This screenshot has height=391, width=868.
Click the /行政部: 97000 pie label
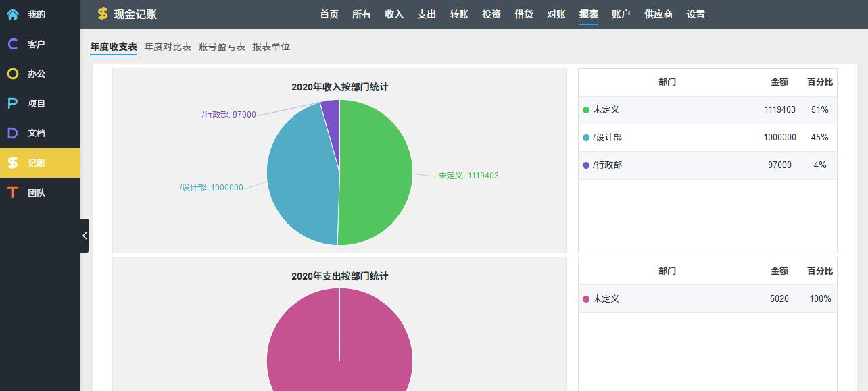[x=229, y=115]
